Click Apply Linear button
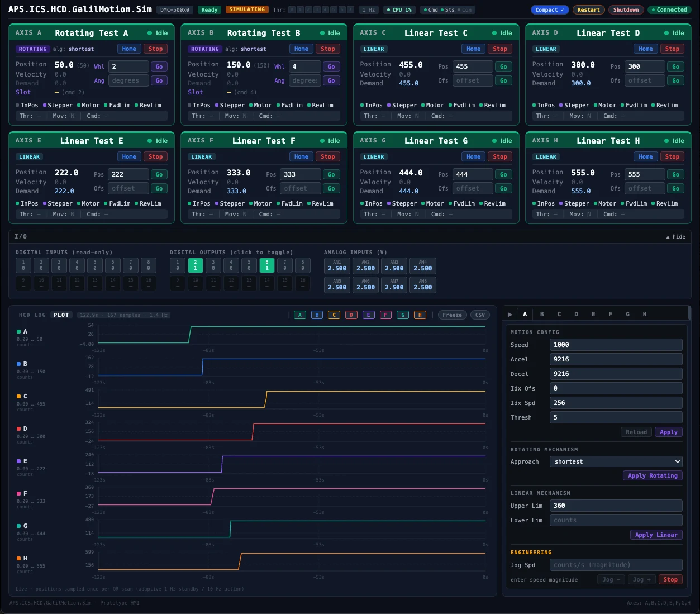This screenshot has width=700, height=614. coord(656,535)
